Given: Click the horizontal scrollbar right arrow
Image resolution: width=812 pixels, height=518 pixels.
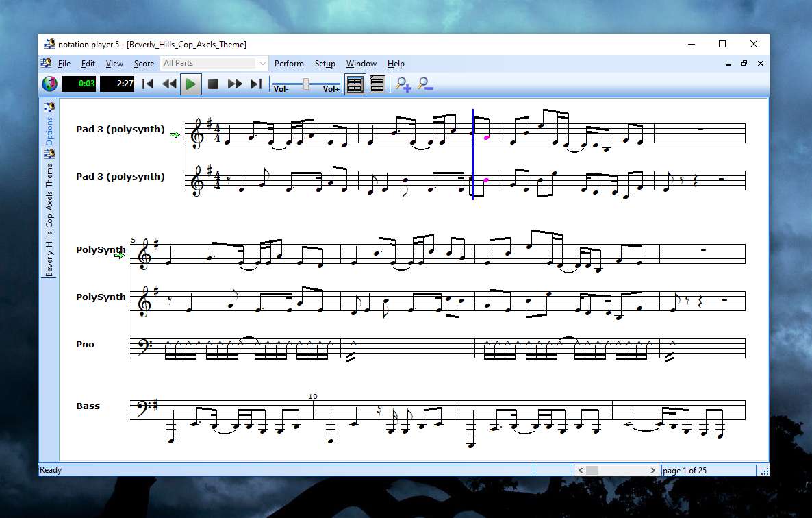Looking at the screenshot, I should coord(652,470).
